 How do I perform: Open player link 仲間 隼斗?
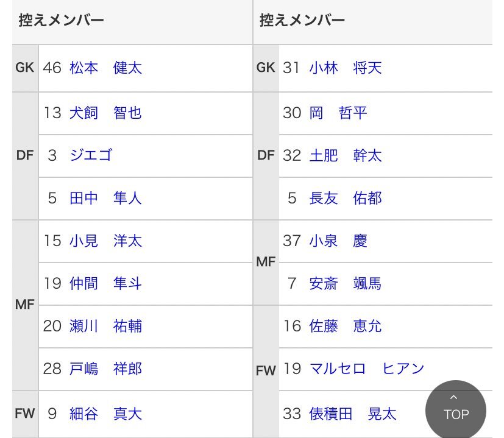[106, 283]
